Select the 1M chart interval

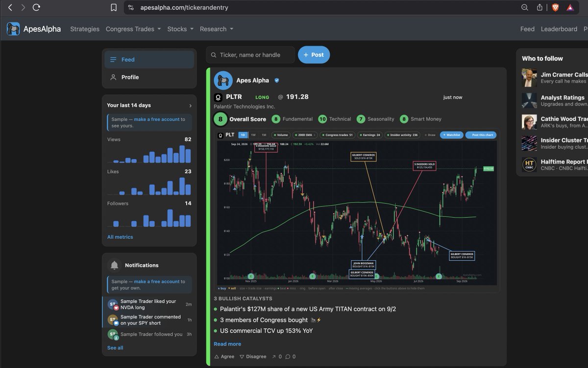pyautogui.click(x=264, y=135)
